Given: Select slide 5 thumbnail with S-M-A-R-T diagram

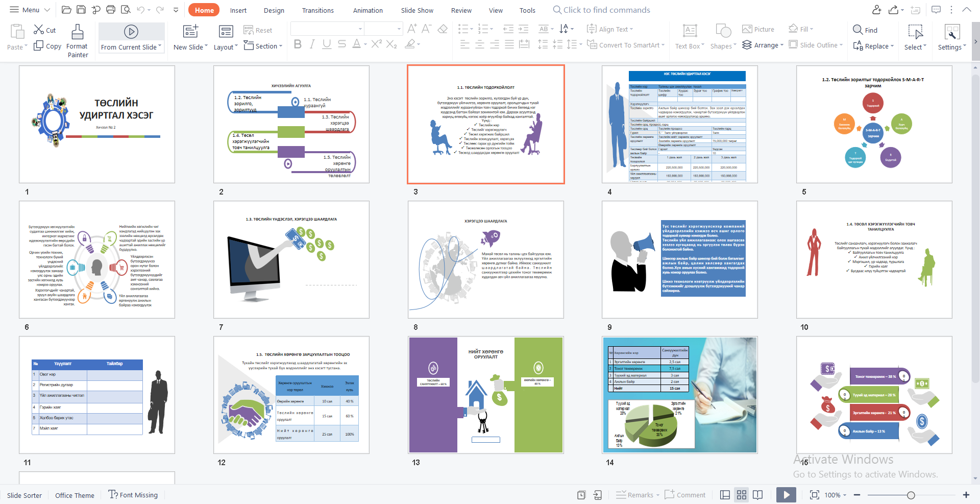Looking at the screenshot, I should [x=874, y=124].
